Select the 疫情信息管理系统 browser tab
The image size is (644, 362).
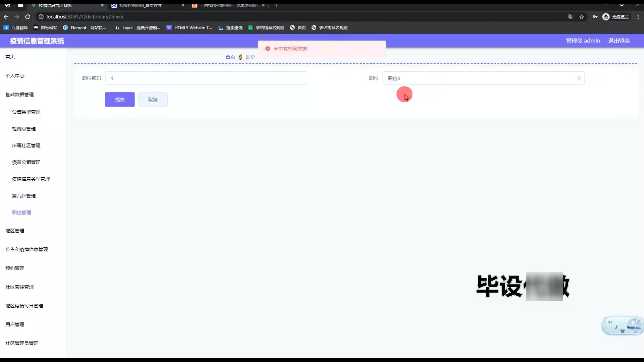[x=67, y=5]
